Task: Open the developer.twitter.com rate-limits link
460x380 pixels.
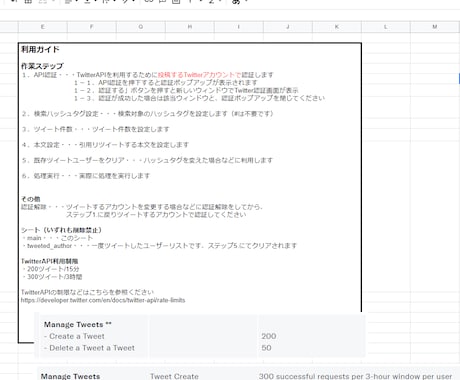Action: (x=103, y=300)
